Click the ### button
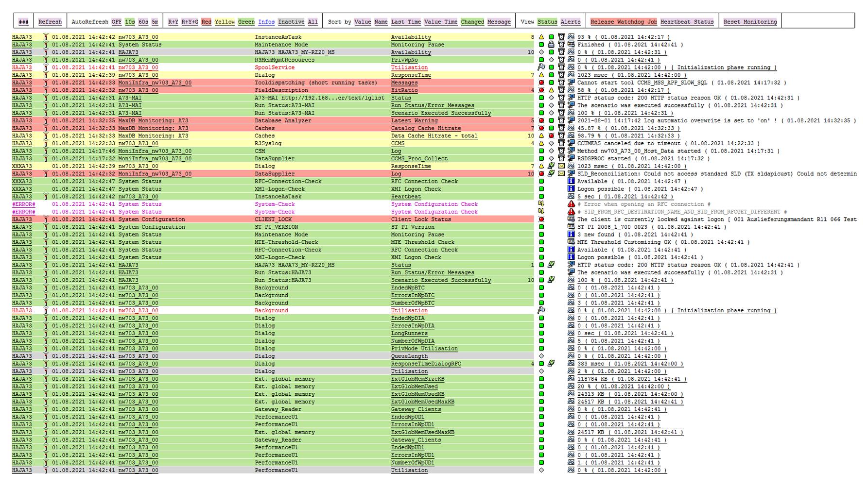 (23, 22)
